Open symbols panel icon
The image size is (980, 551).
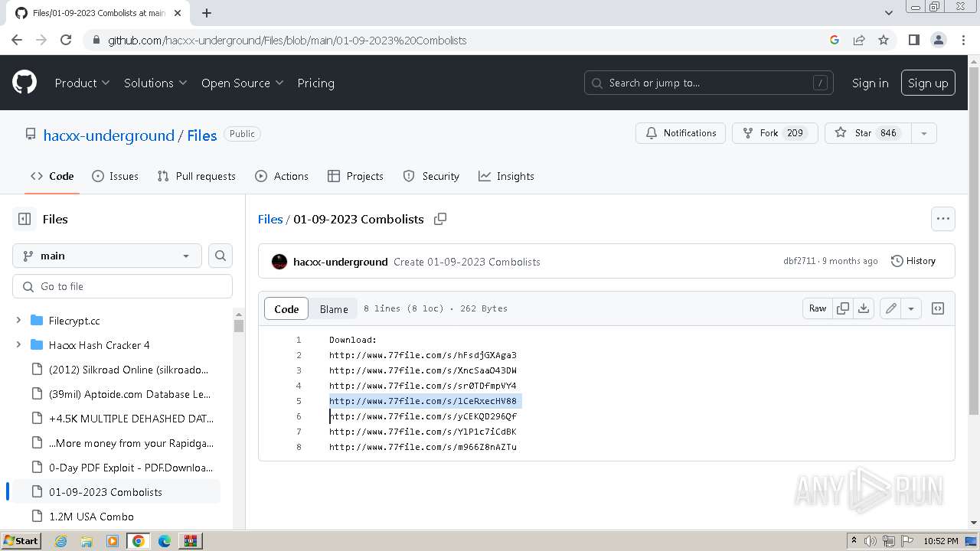coord(938,308)
